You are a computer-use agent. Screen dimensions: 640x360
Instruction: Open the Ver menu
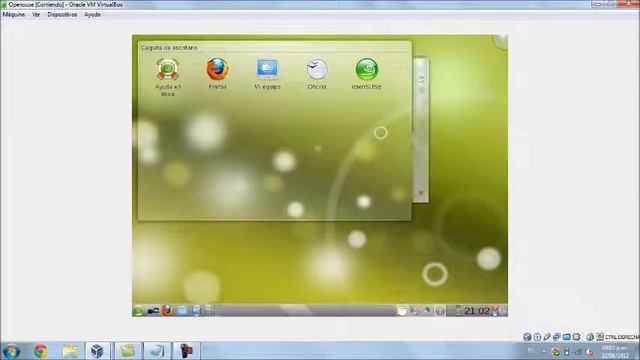click(36, 14)
